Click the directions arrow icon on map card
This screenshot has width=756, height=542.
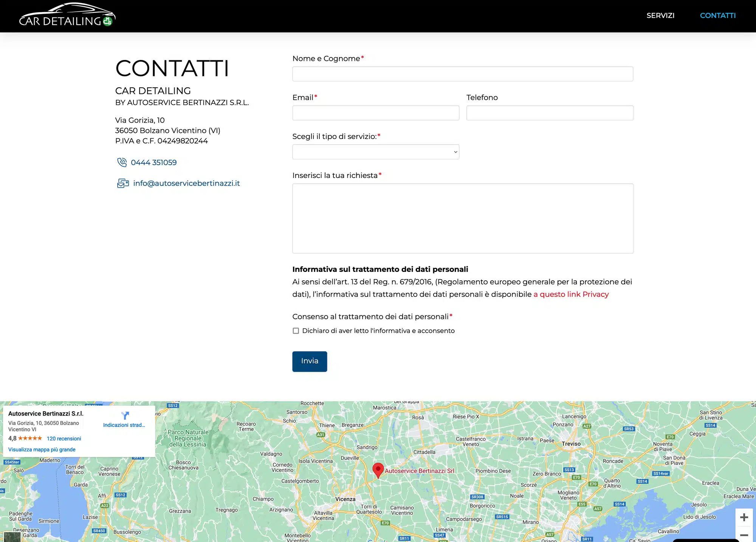coord(125,415)
